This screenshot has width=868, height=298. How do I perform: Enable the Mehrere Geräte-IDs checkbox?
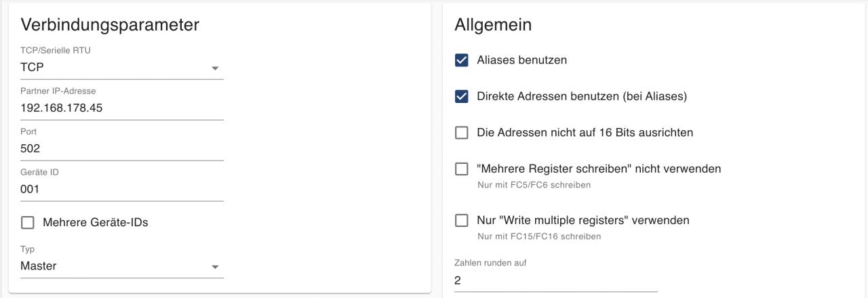[28, 222]
